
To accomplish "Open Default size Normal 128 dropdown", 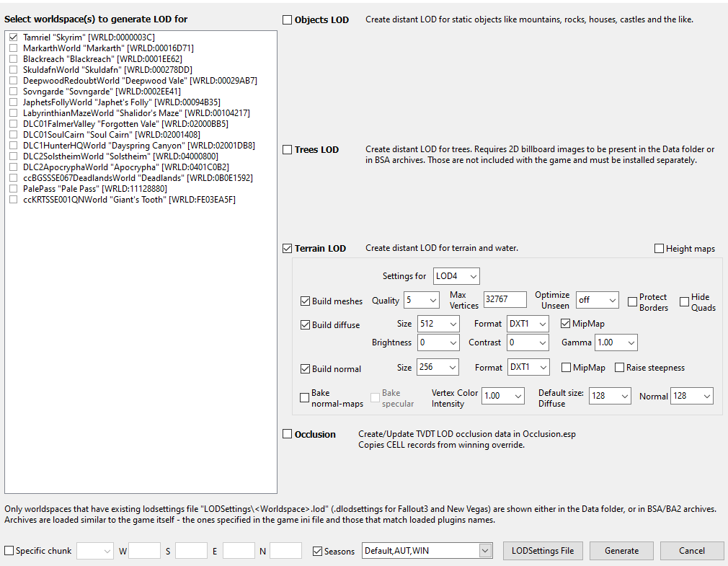I will [x=692, y=396].
